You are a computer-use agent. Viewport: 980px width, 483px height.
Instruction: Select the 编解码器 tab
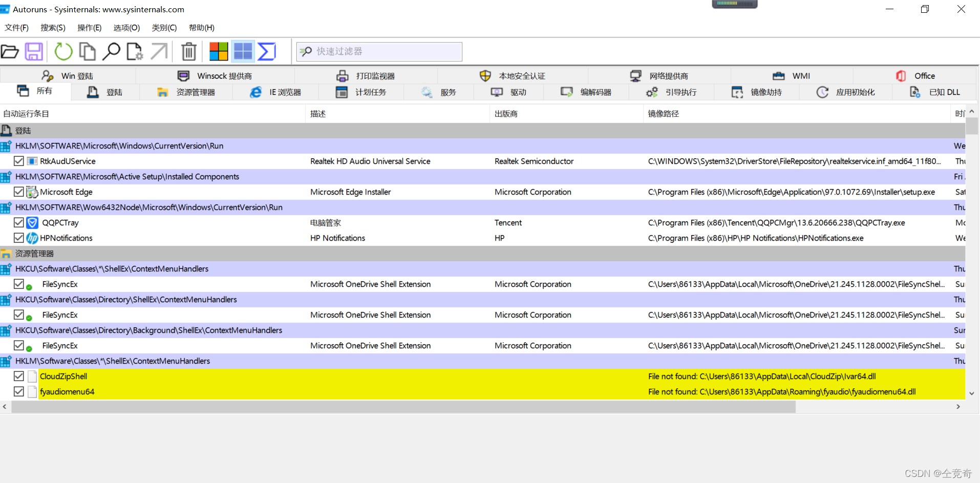pyautogui.click(x=587, y=92)
